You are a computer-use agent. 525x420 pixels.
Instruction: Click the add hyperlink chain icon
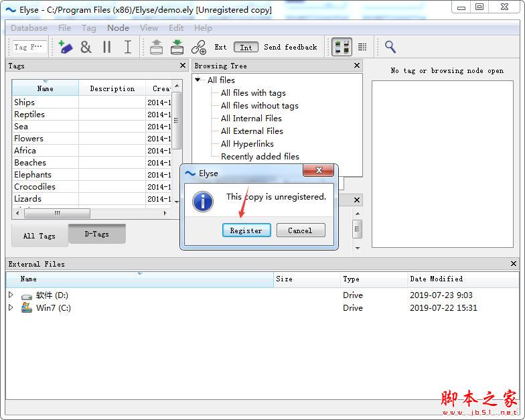pos(198,47)
